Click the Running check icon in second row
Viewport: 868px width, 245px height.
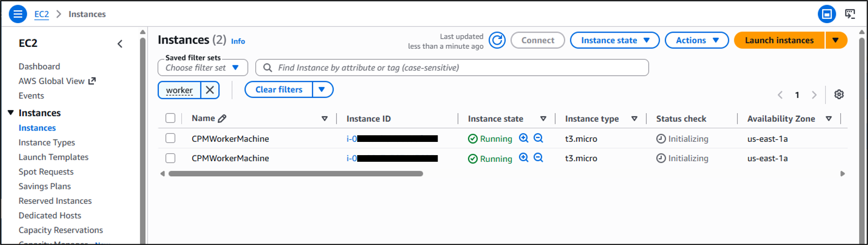coord(473,158)
